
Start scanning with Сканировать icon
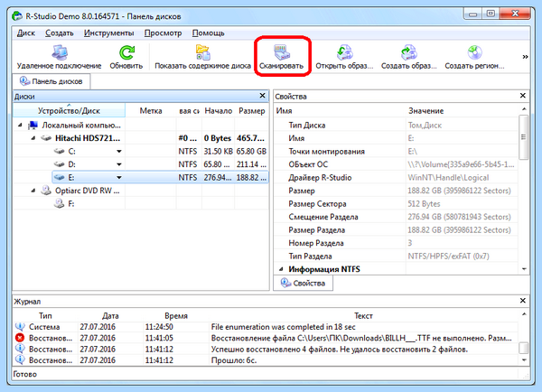pyautogui.click(x=281, y=57)
